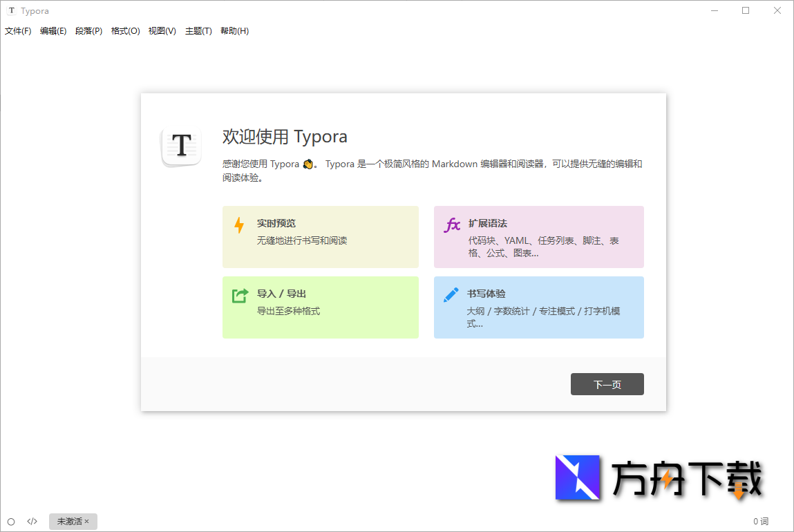
Task: Click the 0 词 word count indicator
Action: (761, 521)
